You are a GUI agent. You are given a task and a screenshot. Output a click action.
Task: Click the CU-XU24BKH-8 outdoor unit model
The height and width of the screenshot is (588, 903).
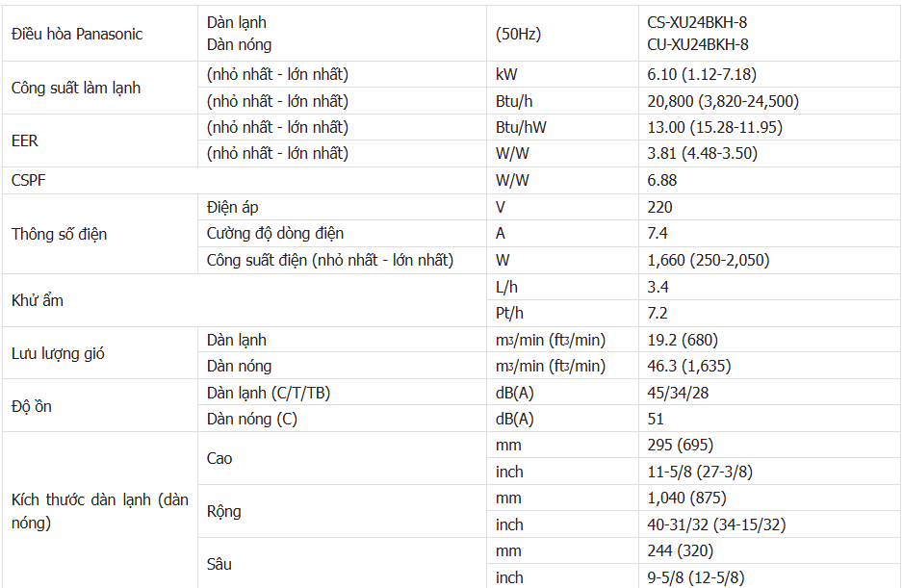tap(698, 44)
